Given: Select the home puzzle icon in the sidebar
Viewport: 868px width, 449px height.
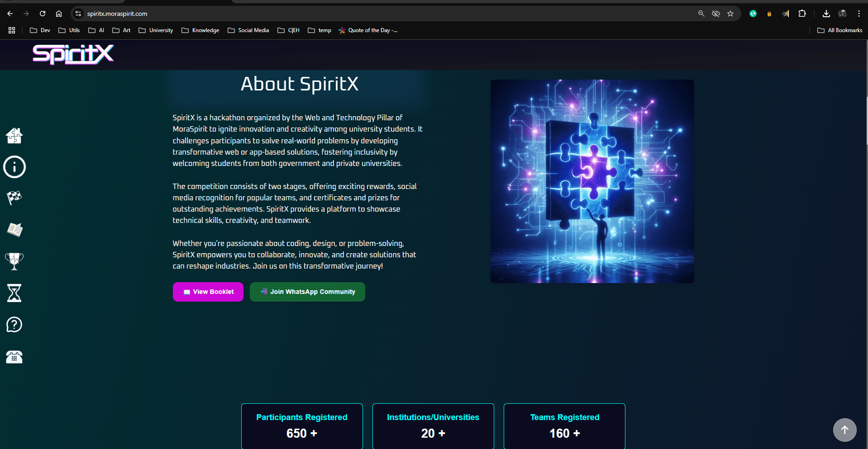Looking at the screenshot, I should coord(14,135).
